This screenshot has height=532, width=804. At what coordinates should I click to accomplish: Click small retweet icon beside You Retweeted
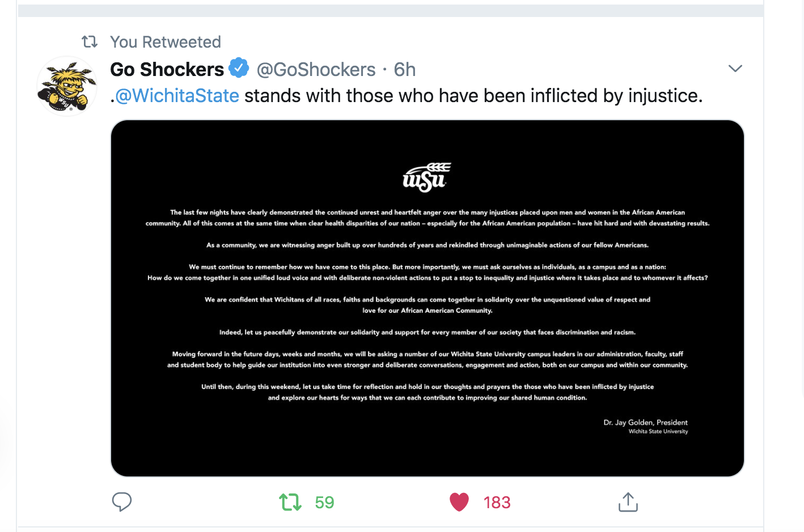tap(90, 41)
